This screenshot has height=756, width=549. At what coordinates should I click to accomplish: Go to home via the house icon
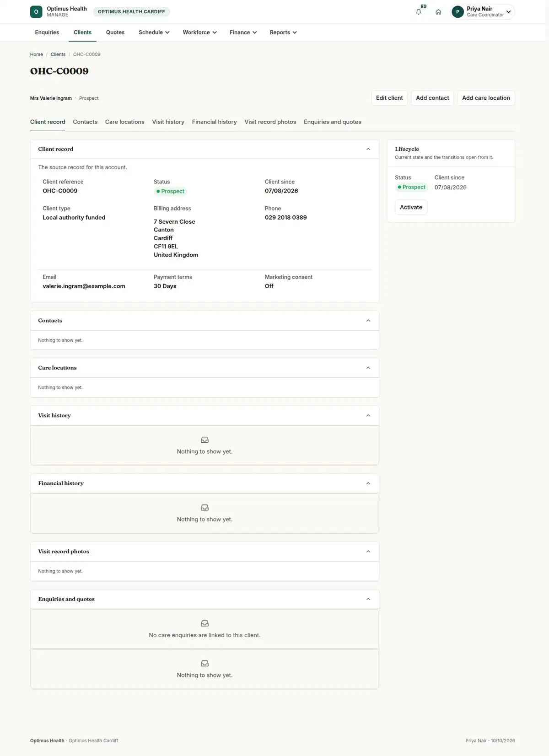(438, 12)
